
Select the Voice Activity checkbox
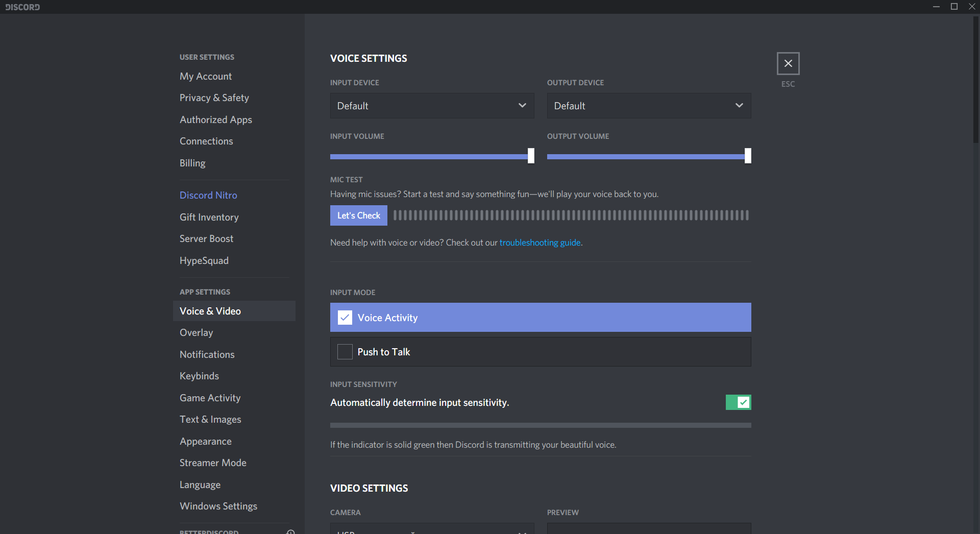[345, 318]
